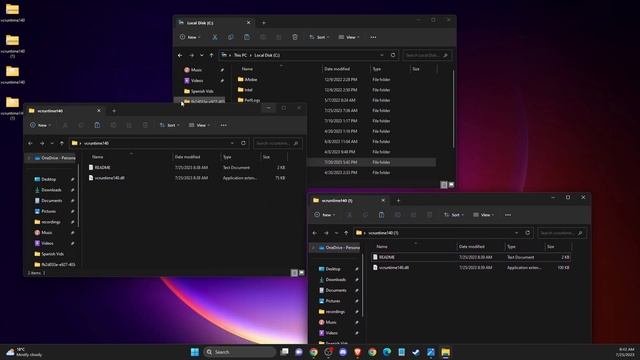Switch to details view in vcruntime140 window
The image size is (640, 360).
294,273
